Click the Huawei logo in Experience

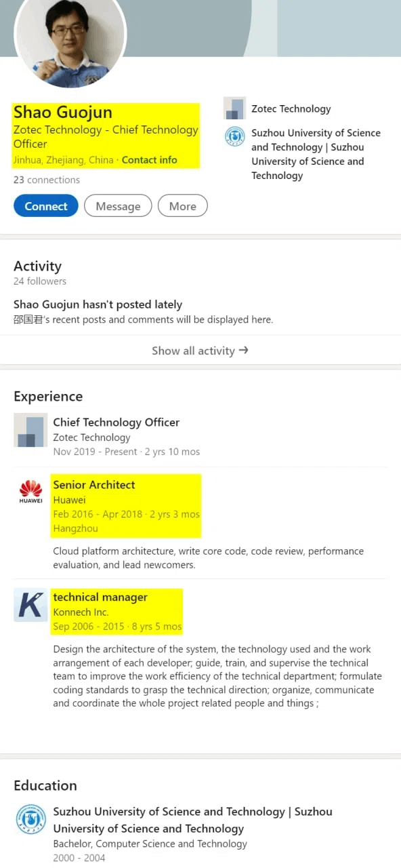30,491
